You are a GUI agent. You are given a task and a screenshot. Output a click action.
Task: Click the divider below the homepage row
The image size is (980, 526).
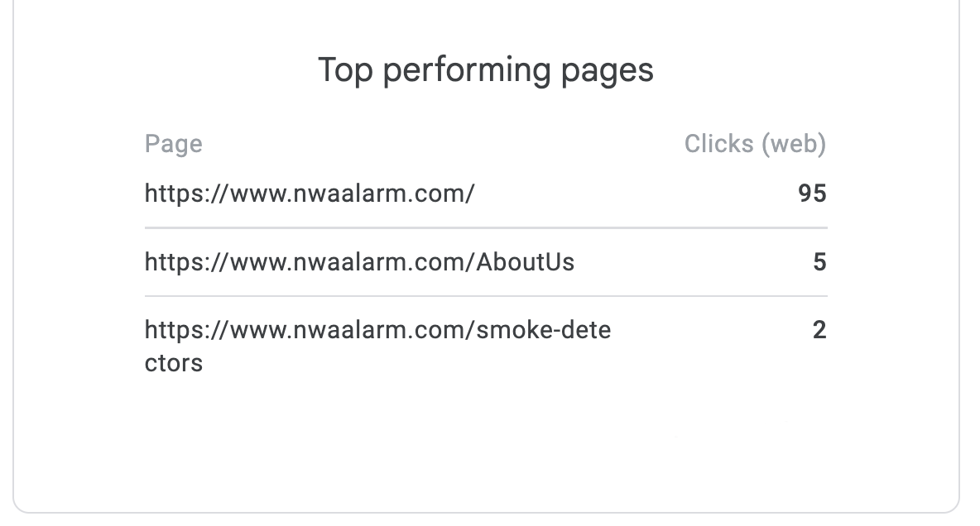tap(486, 227)
